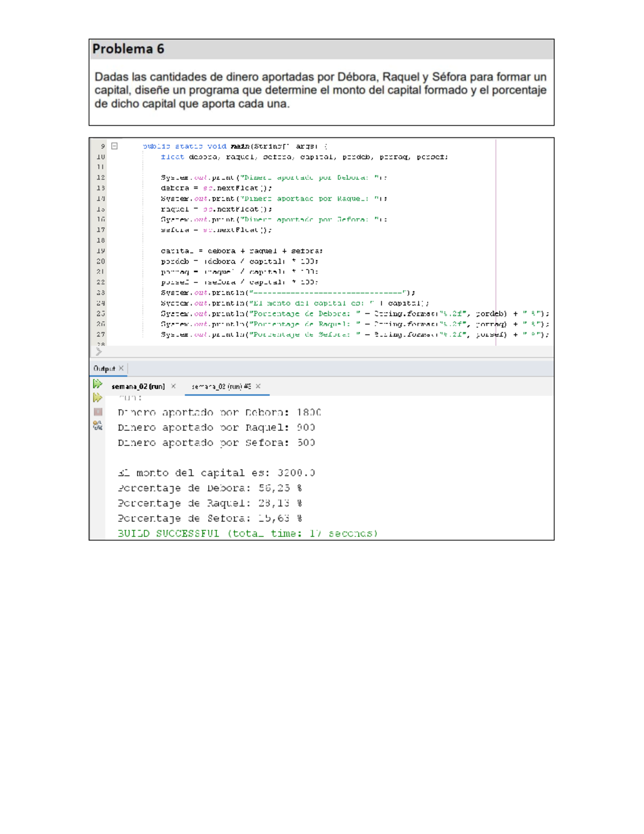Click the breadcrumb arrow below the code editor
The height and width of the screenshot is (834, 644).
(x=99, y=352)
